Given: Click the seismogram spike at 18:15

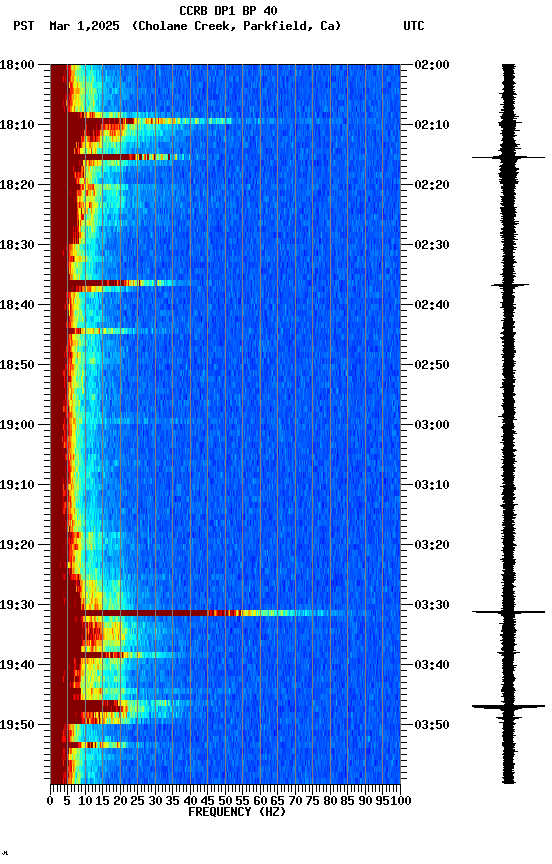Looking at the screenshot, I should click(508, 158).
